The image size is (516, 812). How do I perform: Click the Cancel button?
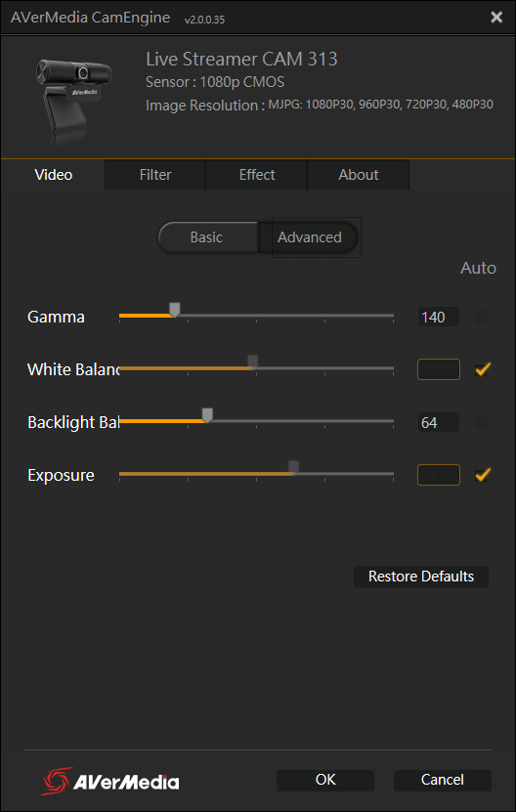[x=443, y=780]
